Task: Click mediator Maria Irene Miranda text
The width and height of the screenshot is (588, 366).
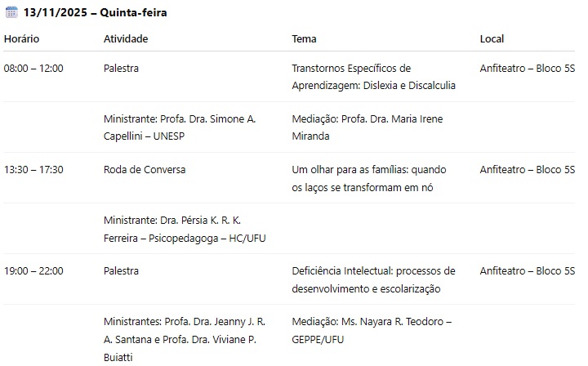Action: coord(367,127)
